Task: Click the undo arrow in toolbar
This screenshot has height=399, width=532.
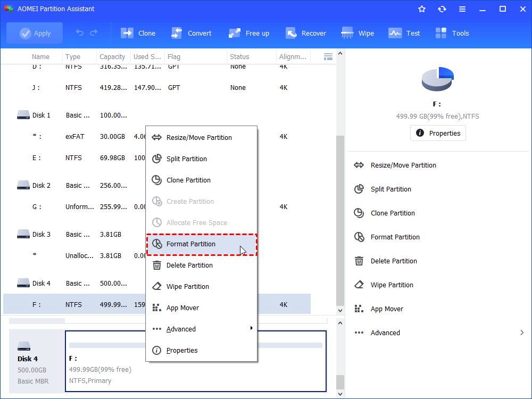Action: coord(80,33)
